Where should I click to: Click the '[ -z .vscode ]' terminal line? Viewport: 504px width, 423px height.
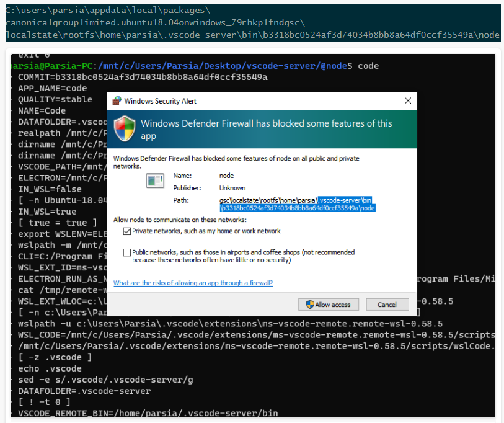[x=55, y=357]
